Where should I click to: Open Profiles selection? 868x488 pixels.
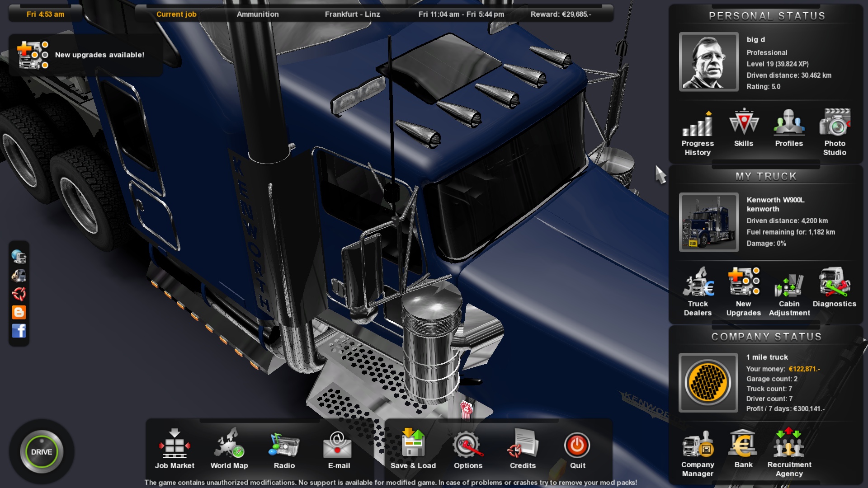click(x=789, y=128)
